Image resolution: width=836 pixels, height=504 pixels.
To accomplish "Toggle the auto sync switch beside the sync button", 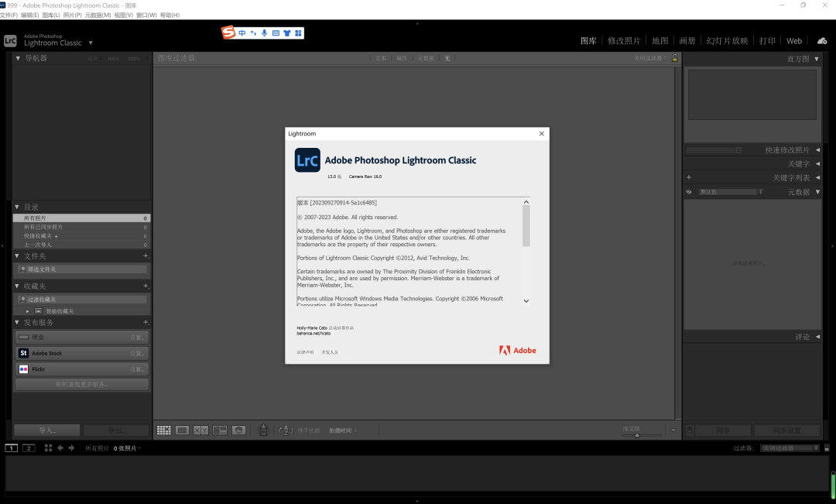I will click(690, 430).
